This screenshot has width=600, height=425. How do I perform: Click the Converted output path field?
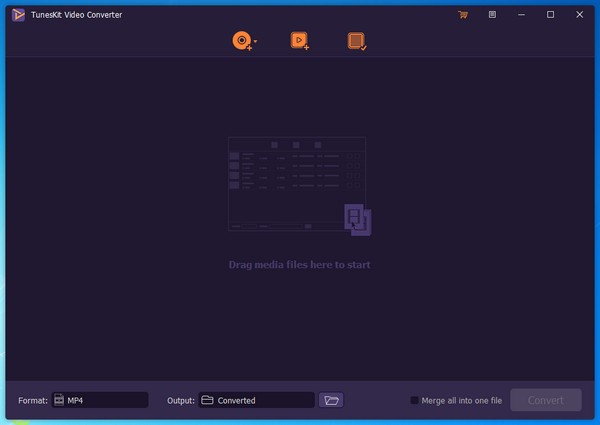coord(262,400)
